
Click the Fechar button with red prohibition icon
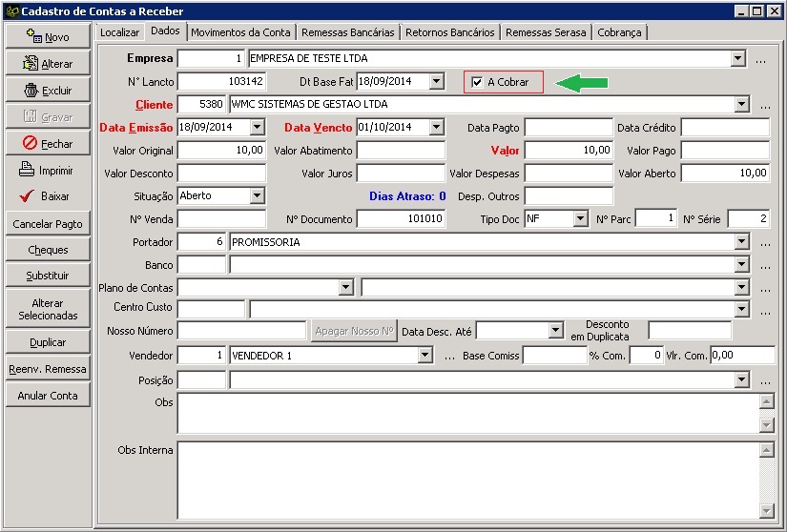(48, 144)
